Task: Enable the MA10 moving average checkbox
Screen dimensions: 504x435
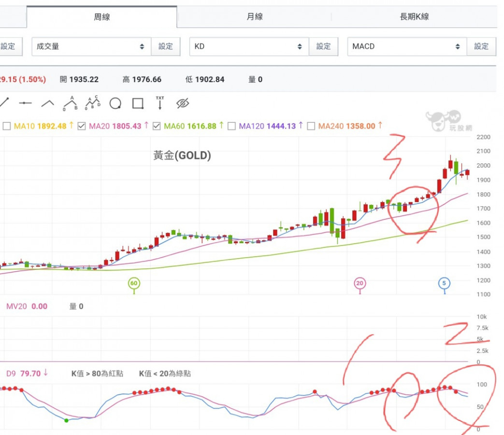Action: pos(6,126)
